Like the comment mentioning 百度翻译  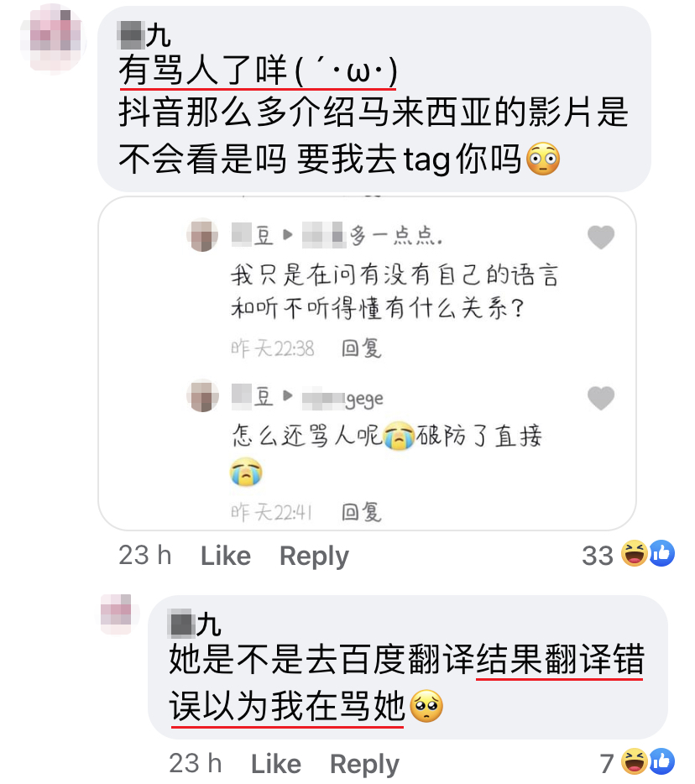point(276,764)
